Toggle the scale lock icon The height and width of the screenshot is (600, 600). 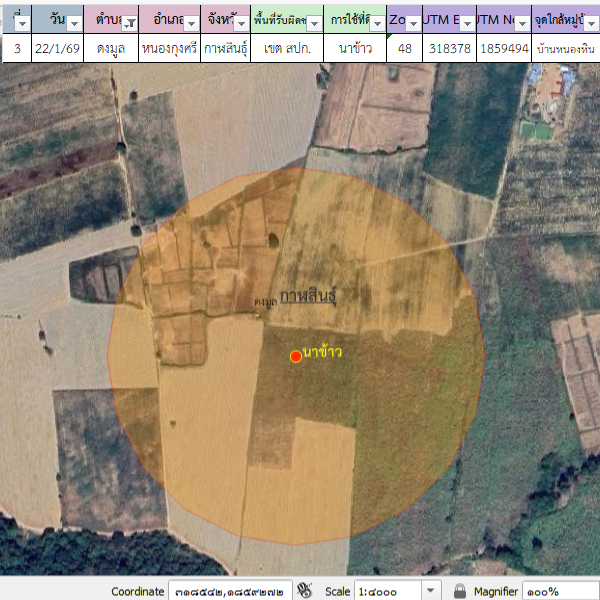coord(460,591)
